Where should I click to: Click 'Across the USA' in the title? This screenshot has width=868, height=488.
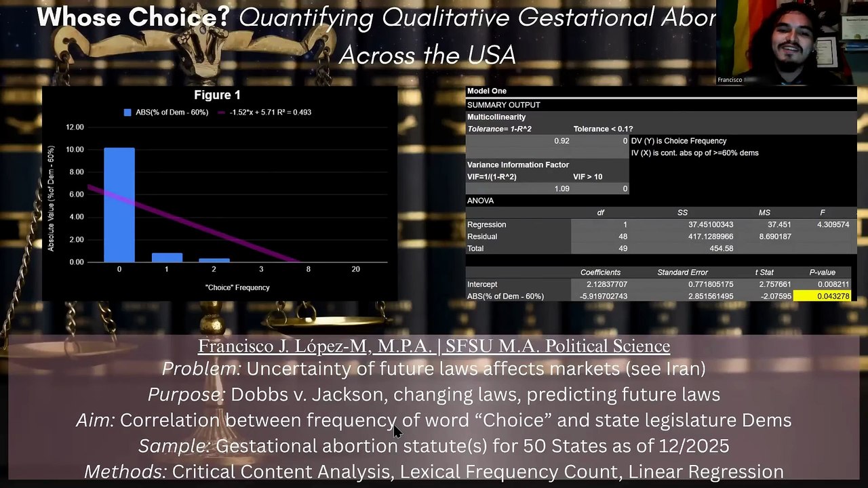[x=427, y=55]
